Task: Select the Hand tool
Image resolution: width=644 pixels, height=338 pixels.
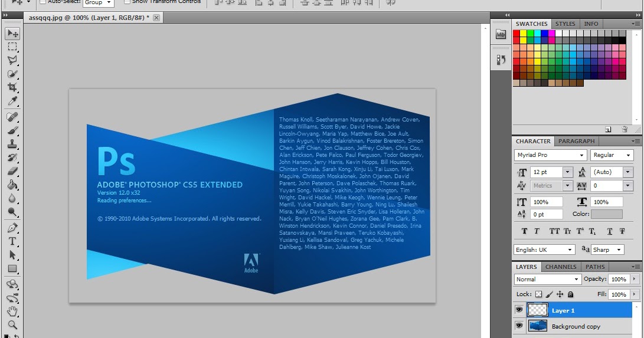Action: (12, 311)
